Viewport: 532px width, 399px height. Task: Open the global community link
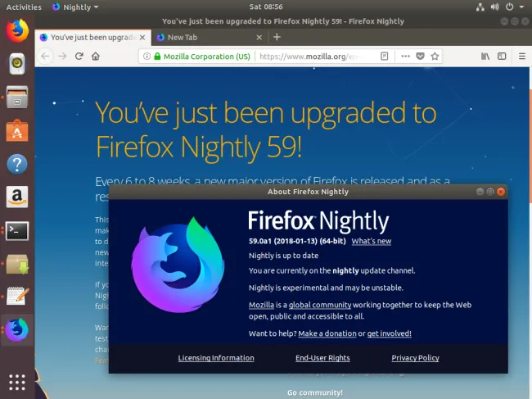click(320, 305)
